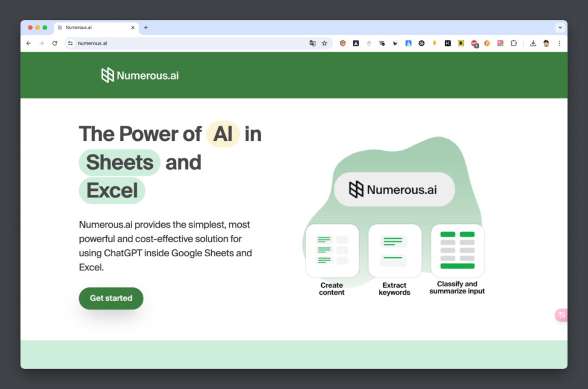The image size is (588, 389).
Task: Open Chrome three-dot menu
Action: 560,43
